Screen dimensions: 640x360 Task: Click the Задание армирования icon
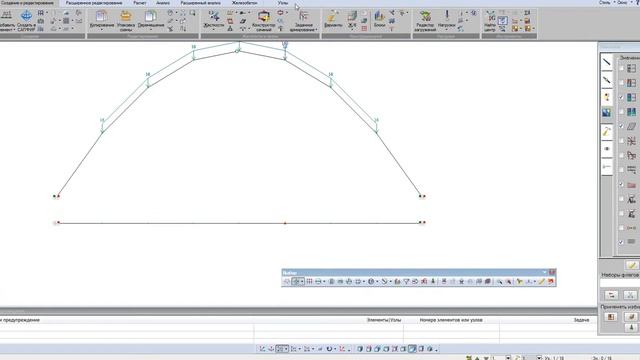303,17
